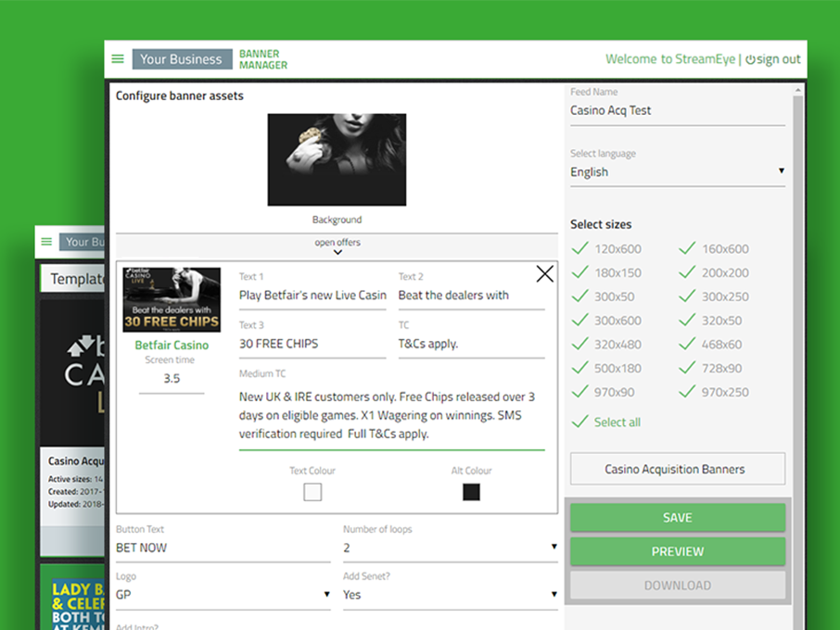Viewport: 840px width, 630px height.
Task: Toggle the 320x50 size checkmark
Action: [x=687, y=320]
